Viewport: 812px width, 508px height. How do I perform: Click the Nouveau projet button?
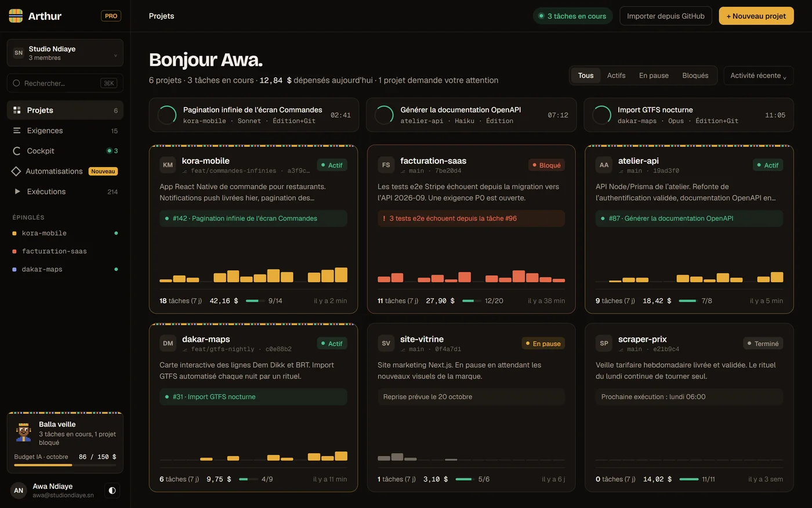756,16
